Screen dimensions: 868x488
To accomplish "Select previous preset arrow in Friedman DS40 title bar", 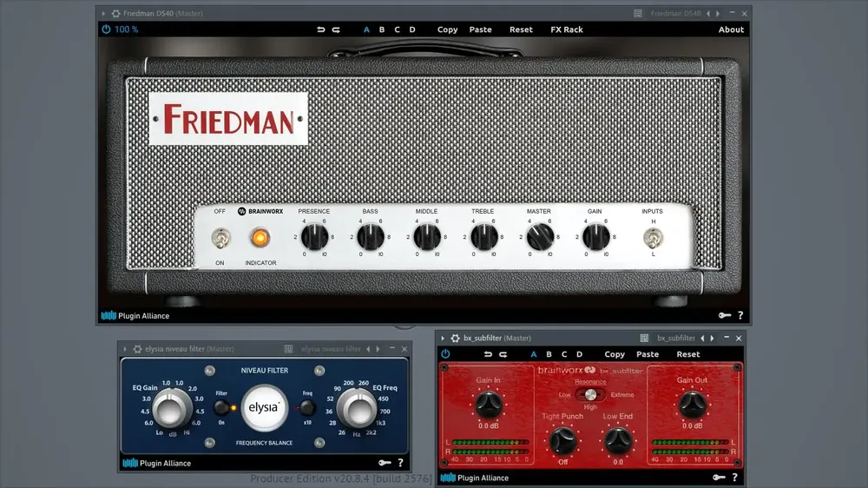I will click(x=708, y=13).
